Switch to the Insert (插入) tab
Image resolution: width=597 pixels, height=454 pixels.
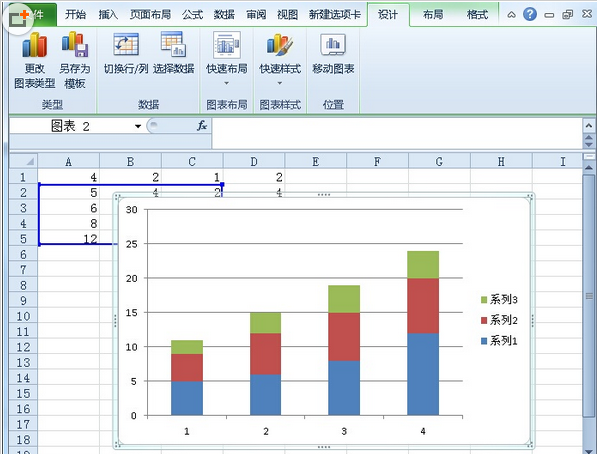pos(108,14)
